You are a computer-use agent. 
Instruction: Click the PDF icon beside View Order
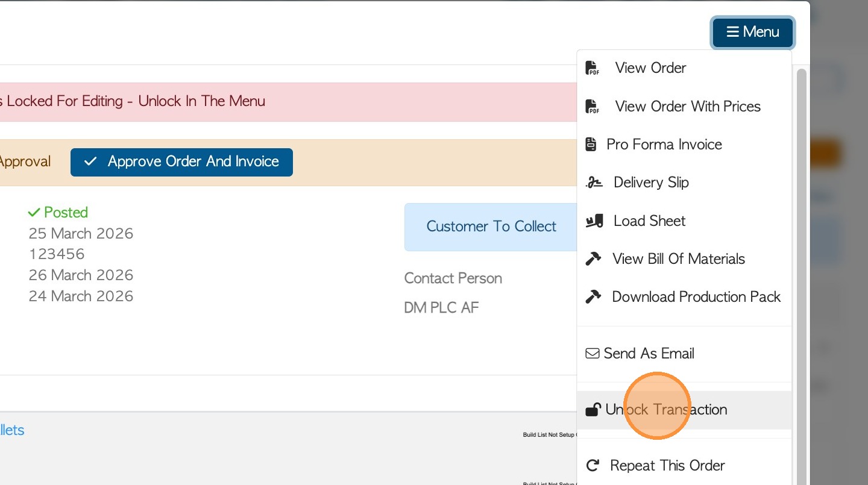tap(593, 68)
